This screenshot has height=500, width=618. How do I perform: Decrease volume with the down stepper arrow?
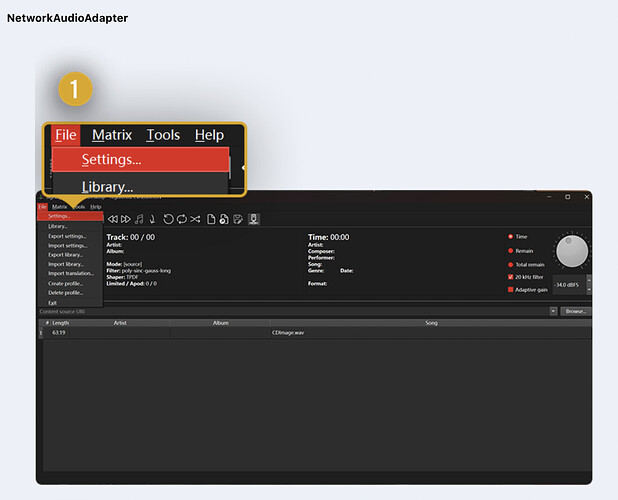click(x=589, y=289)
